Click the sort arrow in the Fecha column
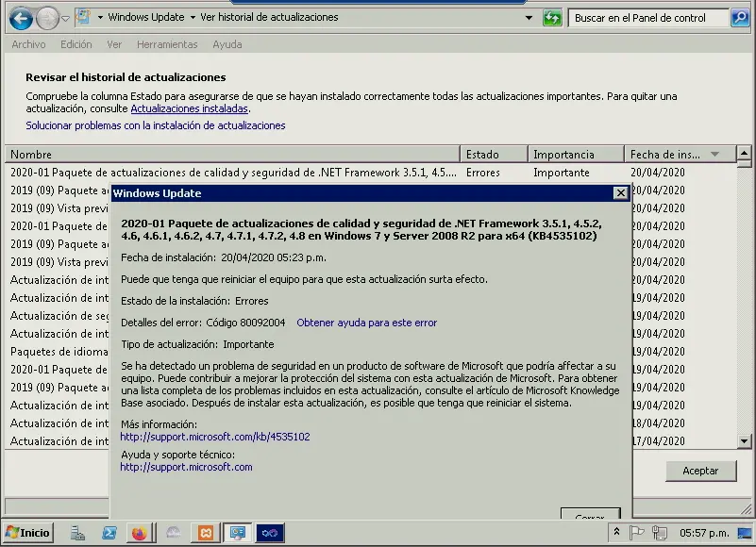The image size is (756, 547). coord(715,155)
